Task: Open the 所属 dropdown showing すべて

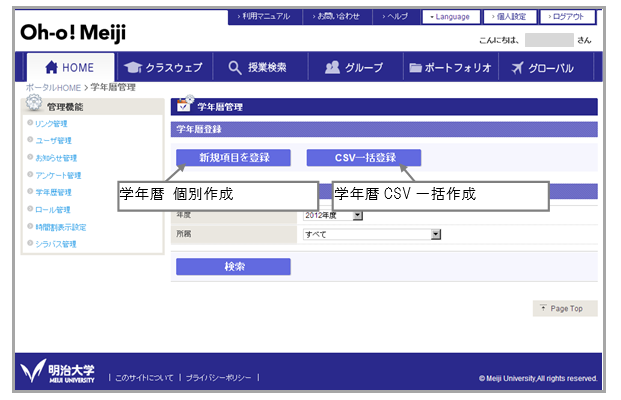Action: (x=372, y=234)
